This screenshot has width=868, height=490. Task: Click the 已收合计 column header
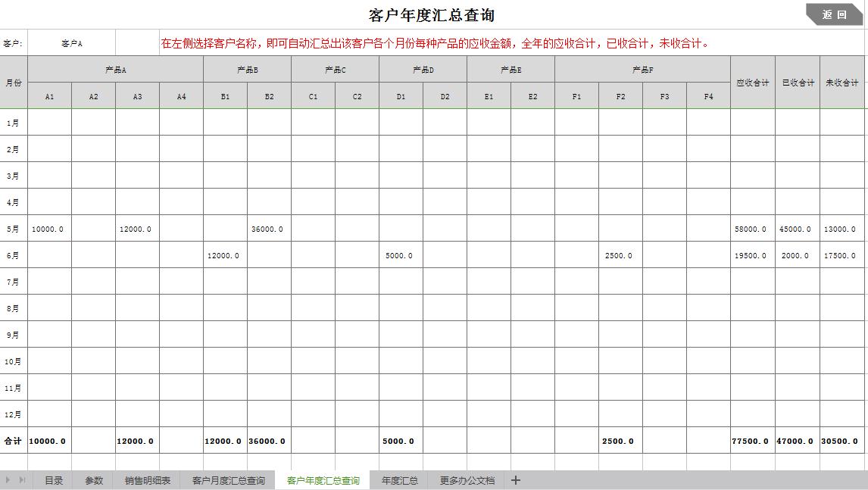[x=798, y=83]
